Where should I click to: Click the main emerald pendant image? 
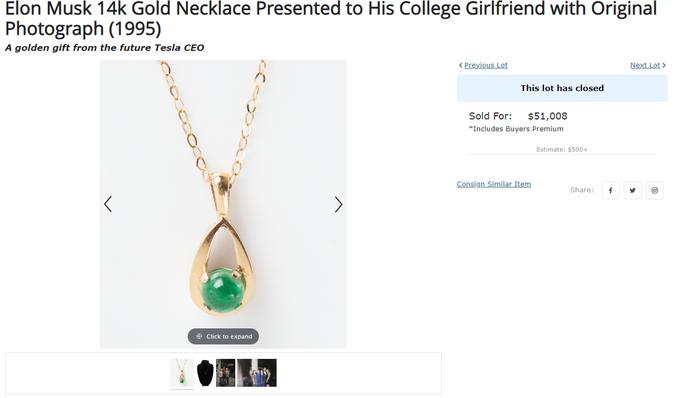tap(223, 204)
